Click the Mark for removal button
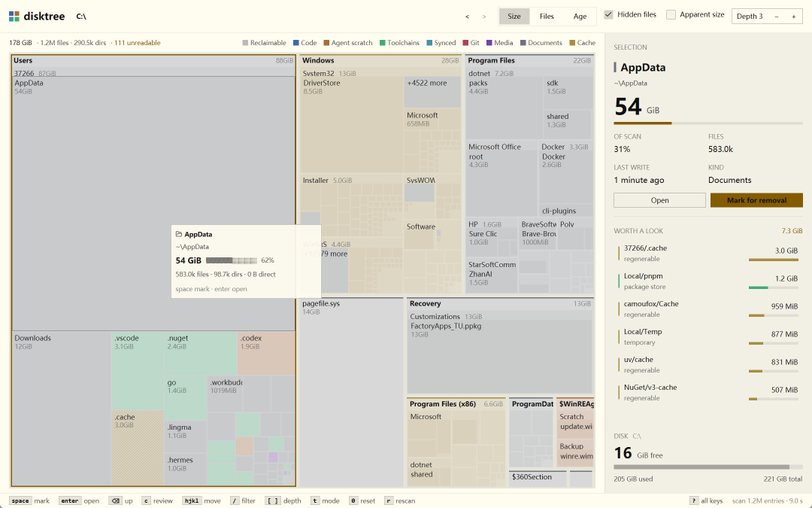This screenshot has height=508, width=812. click(756, 200)
